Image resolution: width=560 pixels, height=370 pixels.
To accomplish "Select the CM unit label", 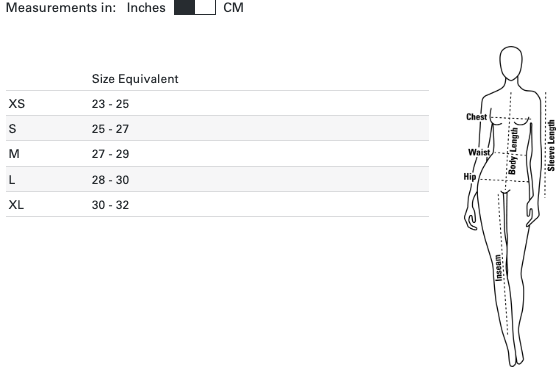I will [233, 8].
